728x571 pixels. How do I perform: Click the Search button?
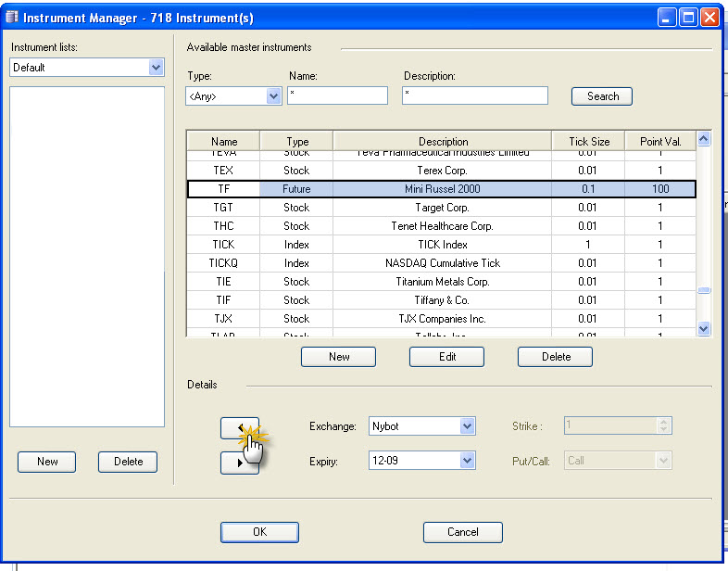tap(602, 95)
